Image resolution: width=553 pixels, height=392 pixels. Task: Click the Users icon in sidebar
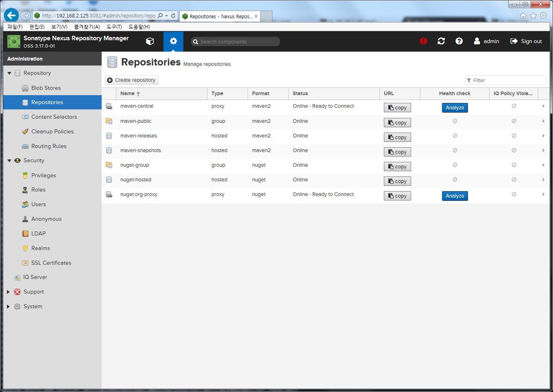(x=25, y=205)
